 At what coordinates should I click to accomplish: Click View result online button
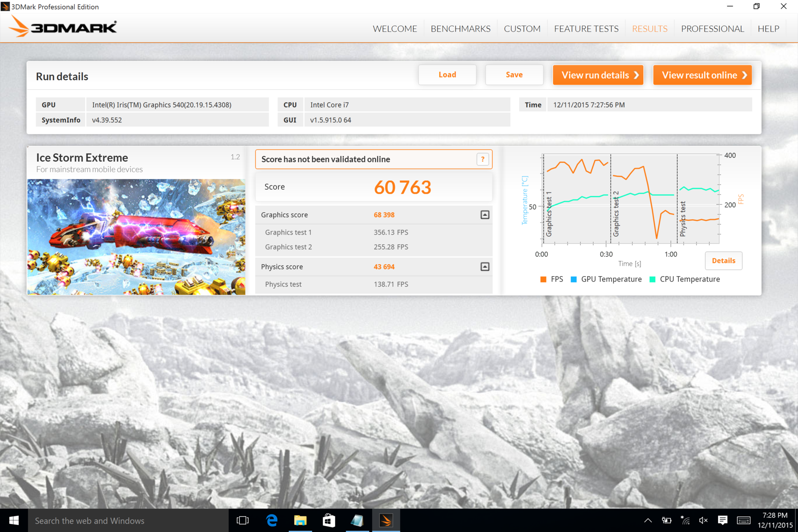tap(703, 75)
